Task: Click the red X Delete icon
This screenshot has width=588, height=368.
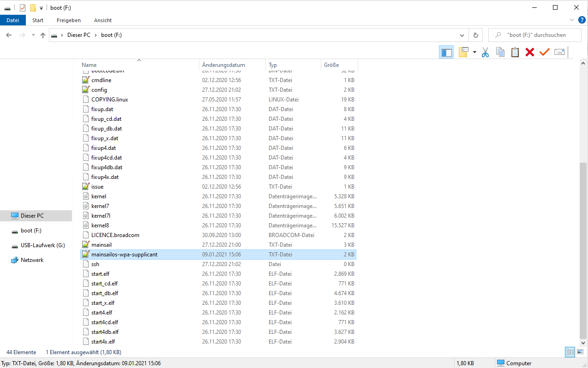Action: click(x=530, y=52)
